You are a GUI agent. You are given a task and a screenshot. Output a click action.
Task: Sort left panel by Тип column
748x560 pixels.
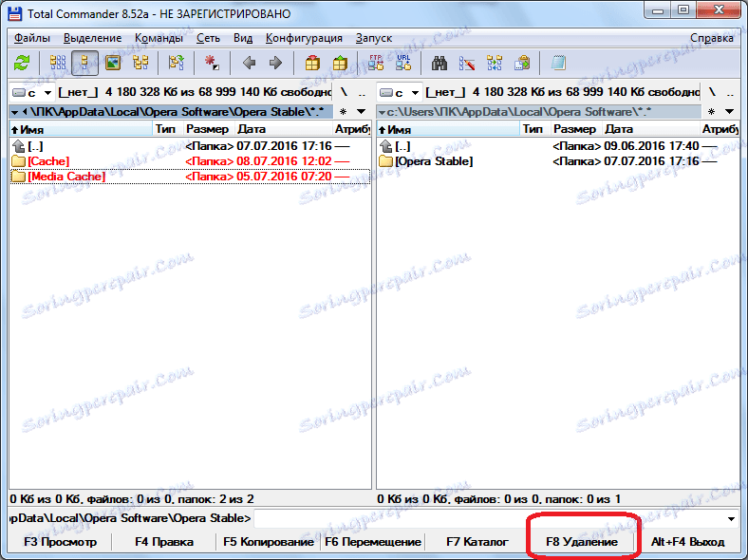[x=167, y=129]
